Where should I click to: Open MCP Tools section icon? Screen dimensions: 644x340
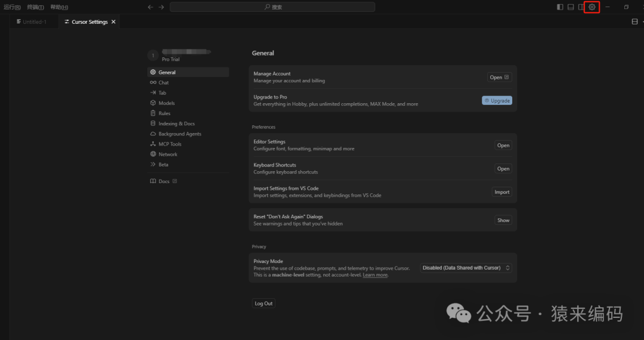(x=153, y=144)
